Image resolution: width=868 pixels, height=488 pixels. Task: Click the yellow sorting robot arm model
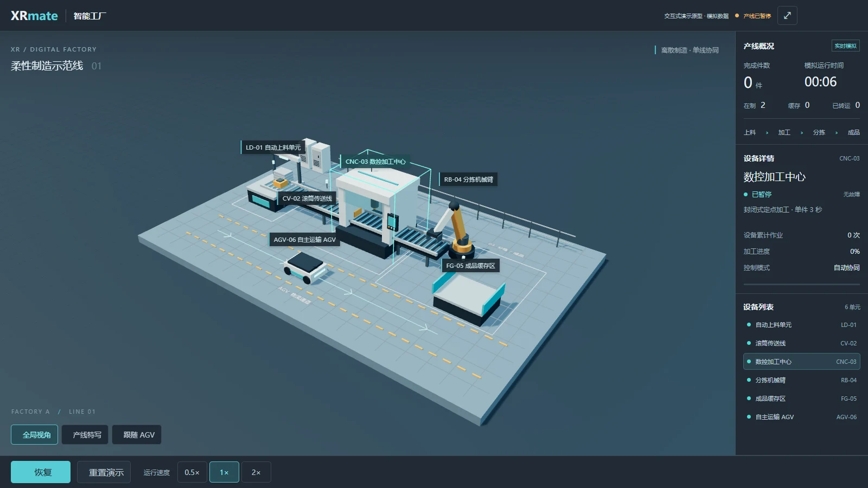458,230
